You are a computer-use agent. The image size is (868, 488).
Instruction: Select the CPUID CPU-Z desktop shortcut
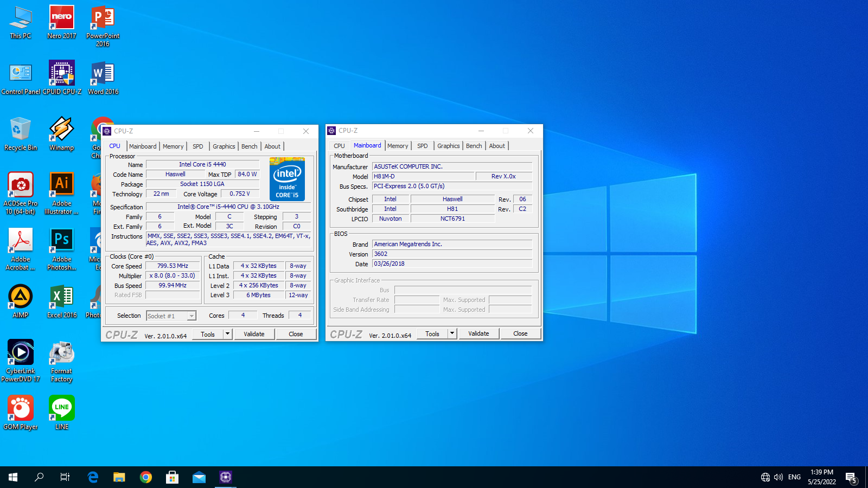pos(62,78)
